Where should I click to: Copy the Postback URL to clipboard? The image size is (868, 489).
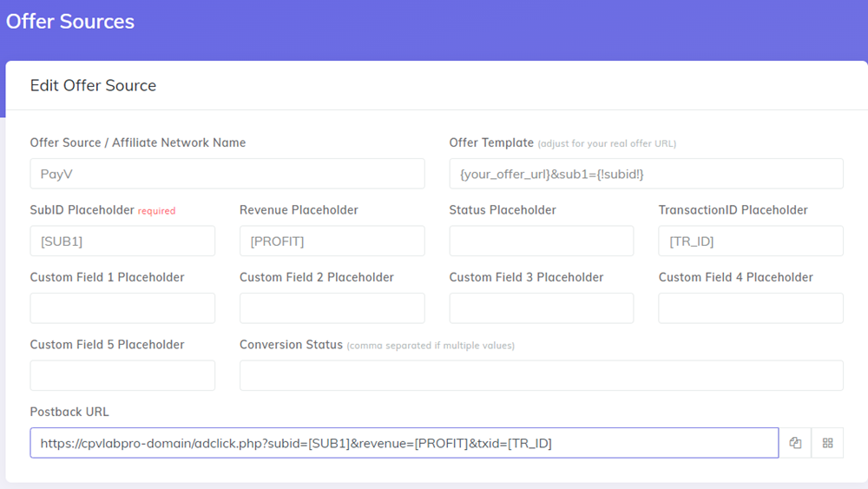(795, 442)
